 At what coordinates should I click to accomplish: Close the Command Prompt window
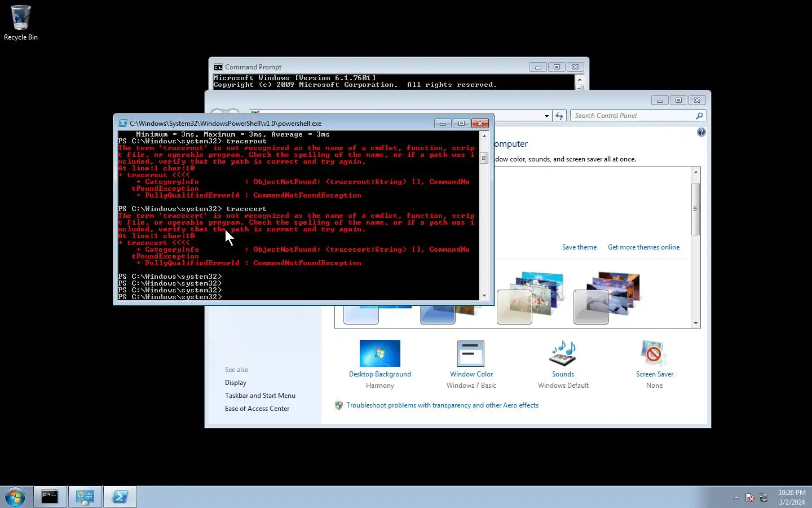tap(575, 67)
